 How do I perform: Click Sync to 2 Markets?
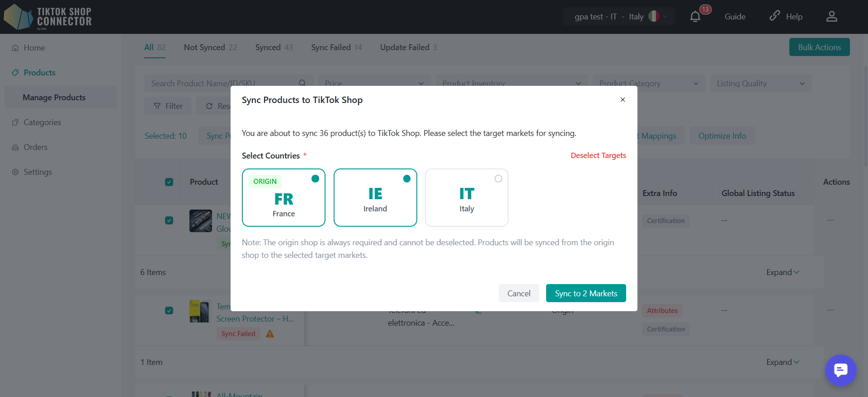tap(586, 293)
